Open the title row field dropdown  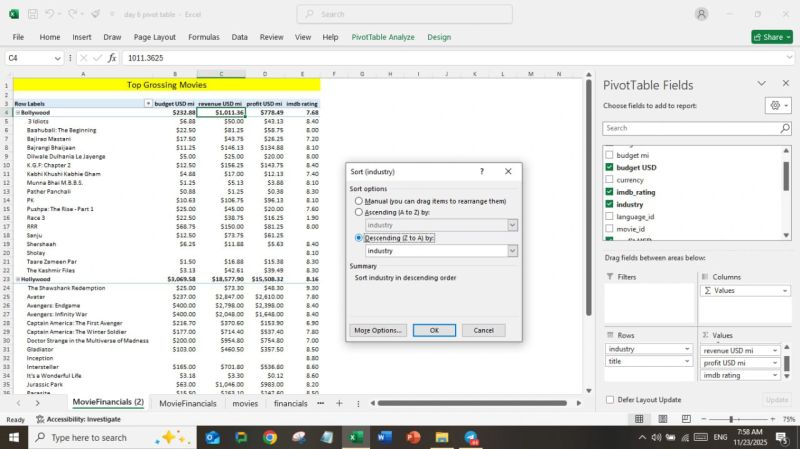687,361
